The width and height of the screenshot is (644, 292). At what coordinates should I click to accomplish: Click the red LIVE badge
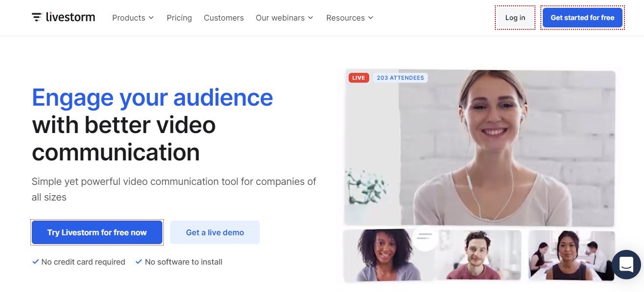click(x=358, y=78)
